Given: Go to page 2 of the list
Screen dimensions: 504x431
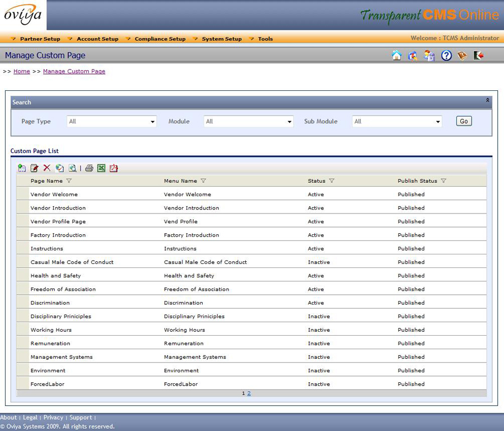Looking at the screenshot, I should [249, 393].
